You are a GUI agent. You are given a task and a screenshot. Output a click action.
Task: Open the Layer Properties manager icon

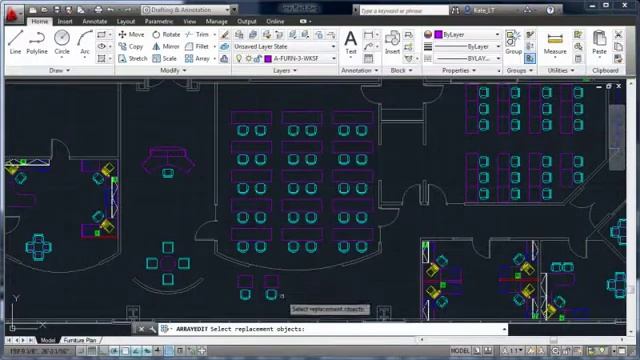[239, 35]
